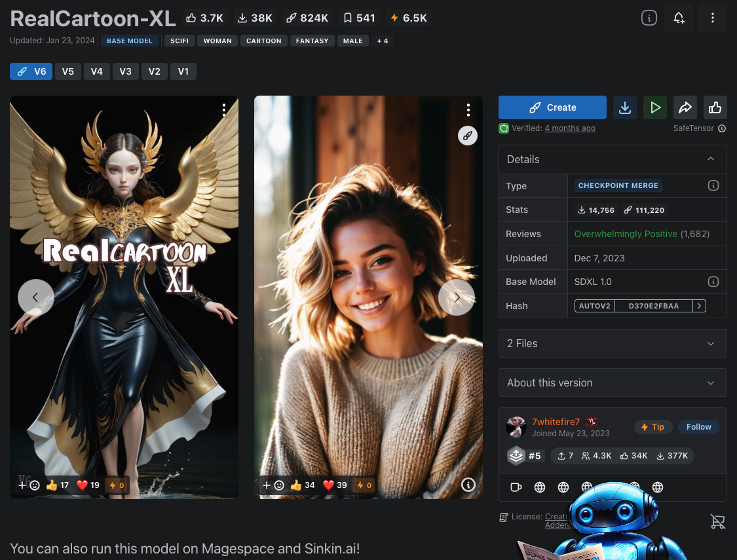Open the Overwhelmingly Positive reviews link
Image resolution: width=737 pixels, height=560 pixels.
641,234
